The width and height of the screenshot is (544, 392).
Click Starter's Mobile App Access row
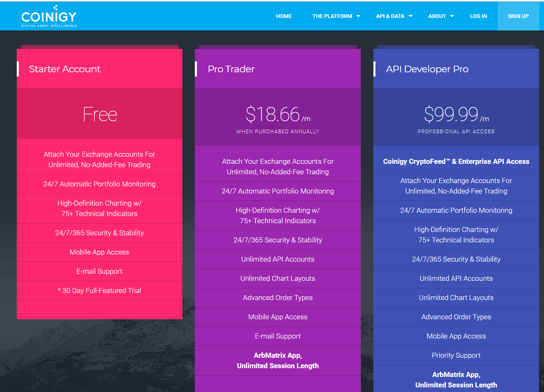click(x=100, y=252)
